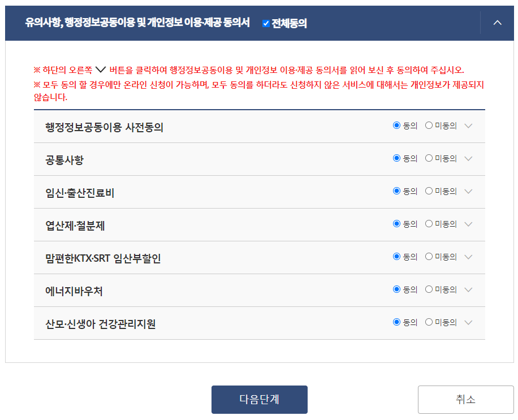The image size is (518, 420).
Task: Select 동의 for 임신·출산진료비
Action: 396,191
